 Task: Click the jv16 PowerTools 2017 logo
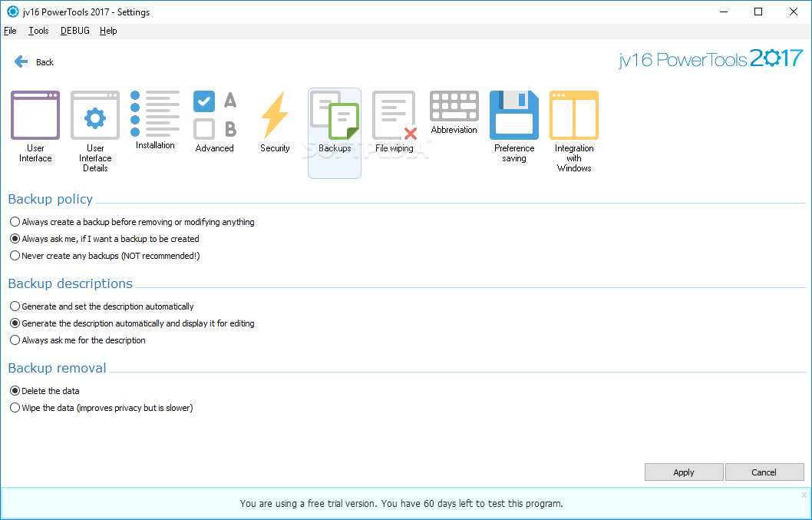[x=711, y=58]
